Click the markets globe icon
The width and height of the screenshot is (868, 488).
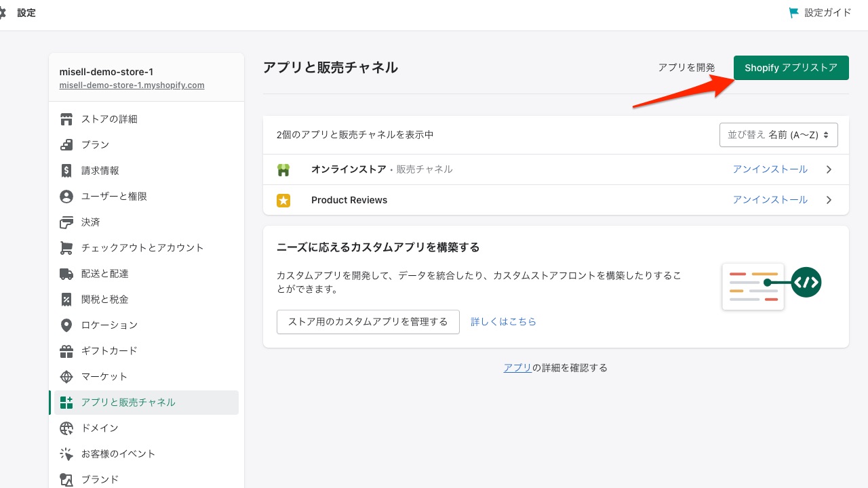pyautogui.click(x=66, y=377)
